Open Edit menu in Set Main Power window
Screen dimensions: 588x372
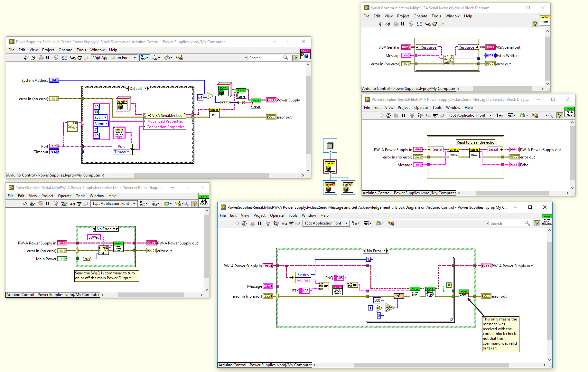[21, 196]
